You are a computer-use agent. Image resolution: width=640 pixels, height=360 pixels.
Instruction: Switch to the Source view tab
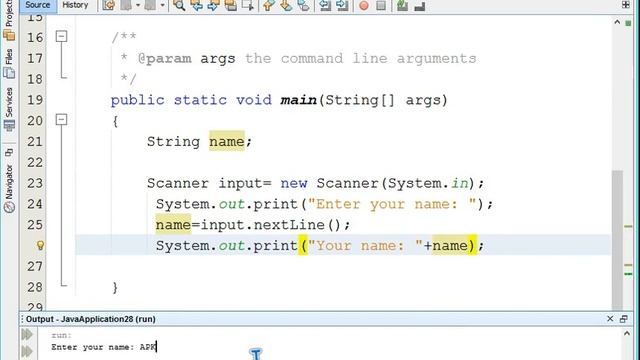pyautogui.click(x=38, y=5)
